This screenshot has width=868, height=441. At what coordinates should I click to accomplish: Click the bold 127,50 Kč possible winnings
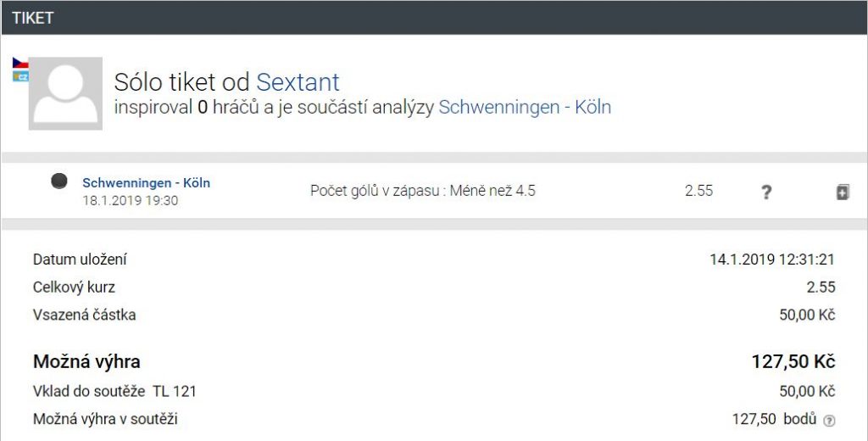pyautogui.click(x=793, y=362)
